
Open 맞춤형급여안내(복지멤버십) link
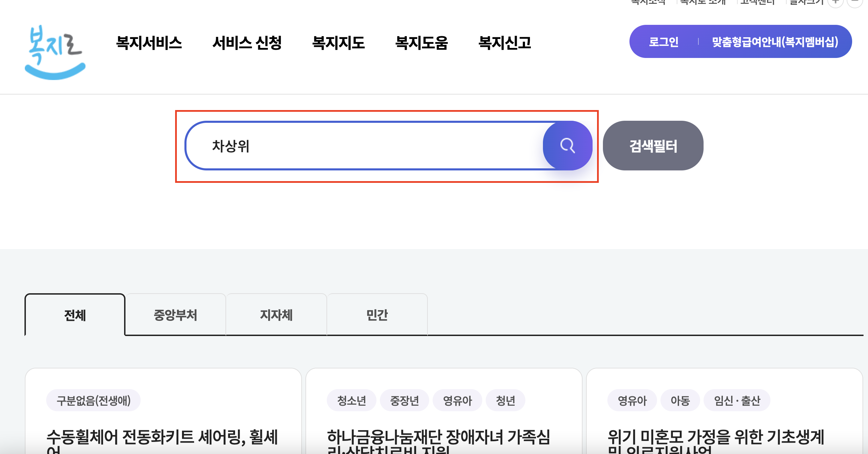775,42
